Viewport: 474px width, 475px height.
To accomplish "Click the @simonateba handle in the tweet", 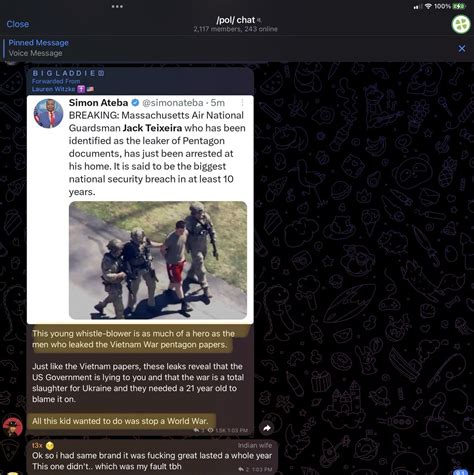I will click(x=173, y=103).
